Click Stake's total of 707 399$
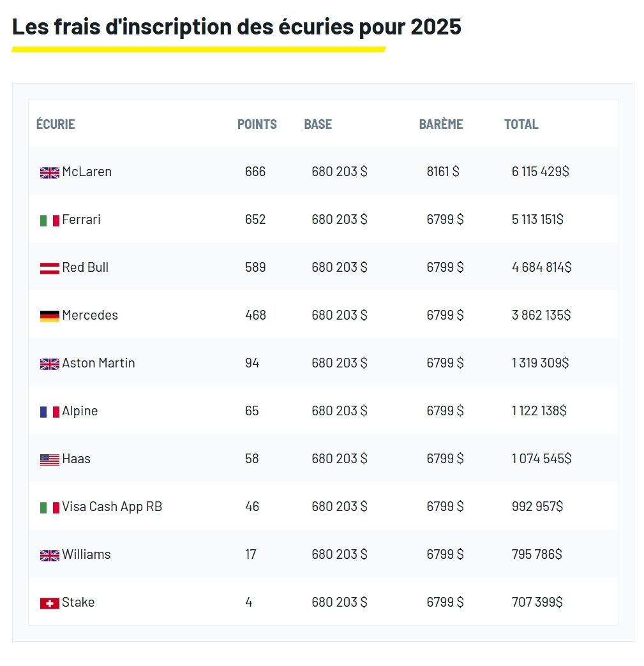Viewport: 644px width, 666px height. coord(537,602)
